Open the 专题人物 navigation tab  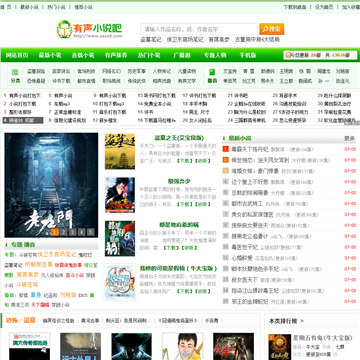click(x=215, y=55)
